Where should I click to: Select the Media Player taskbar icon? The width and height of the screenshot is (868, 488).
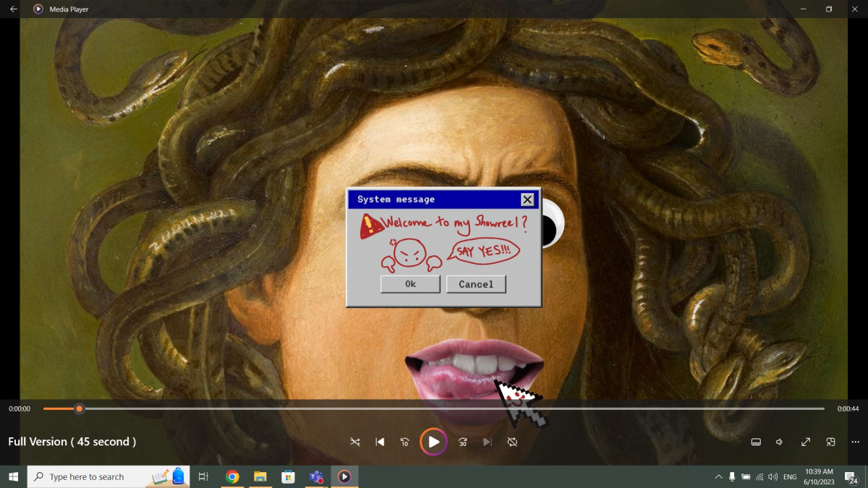point(344,476)
